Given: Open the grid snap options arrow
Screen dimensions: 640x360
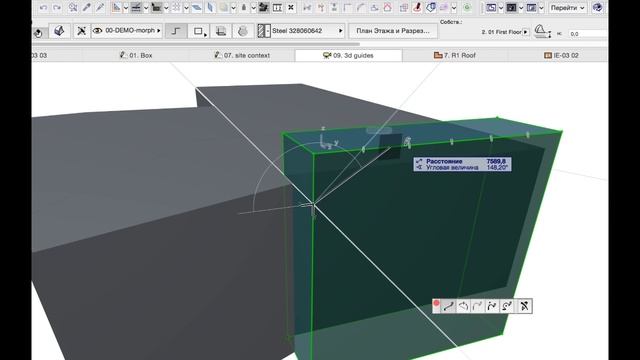Looking at the screenshot, I should click(x=186, y=8).
